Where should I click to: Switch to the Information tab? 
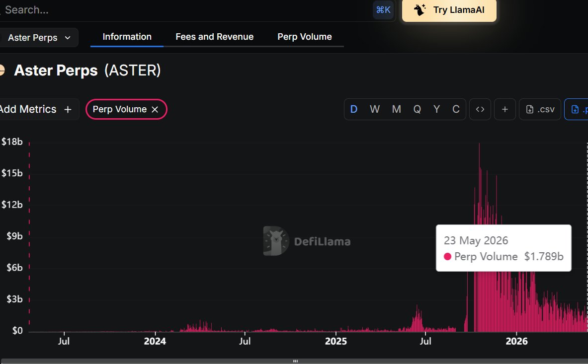click(127, 37)
